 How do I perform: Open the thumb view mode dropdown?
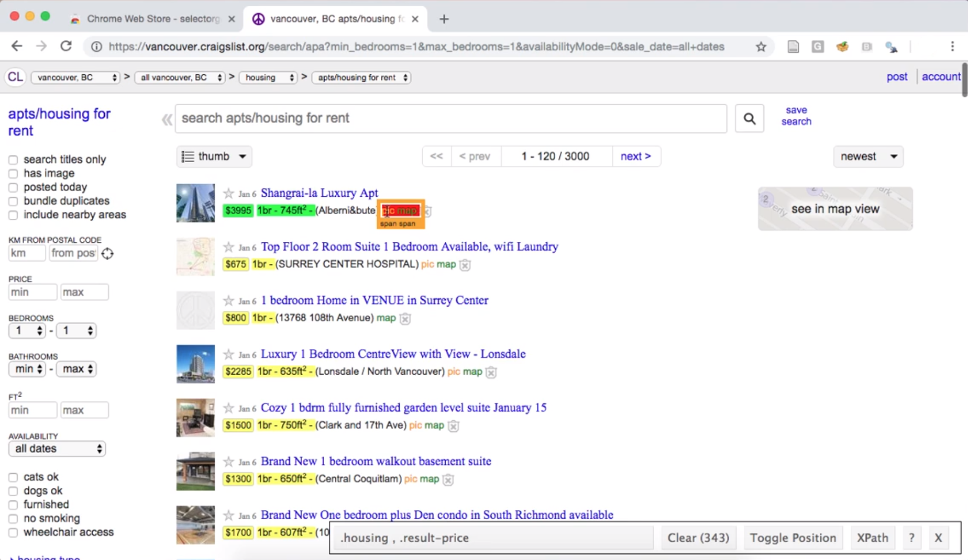tap(214, 156)
